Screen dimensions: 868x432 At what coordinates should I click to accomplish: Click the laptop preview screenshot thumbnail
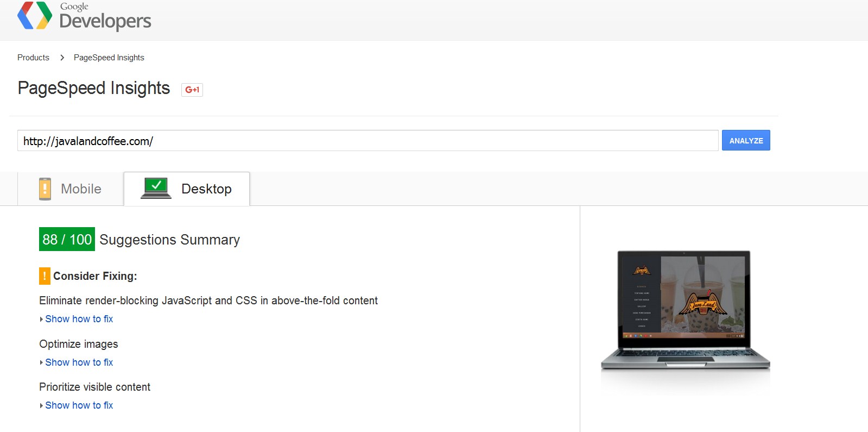[x=685, y=310]
